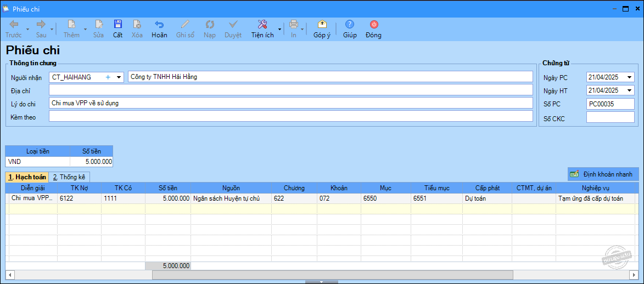
Task: Post the voucher with Ghi sổ
Action: [185, 29]
